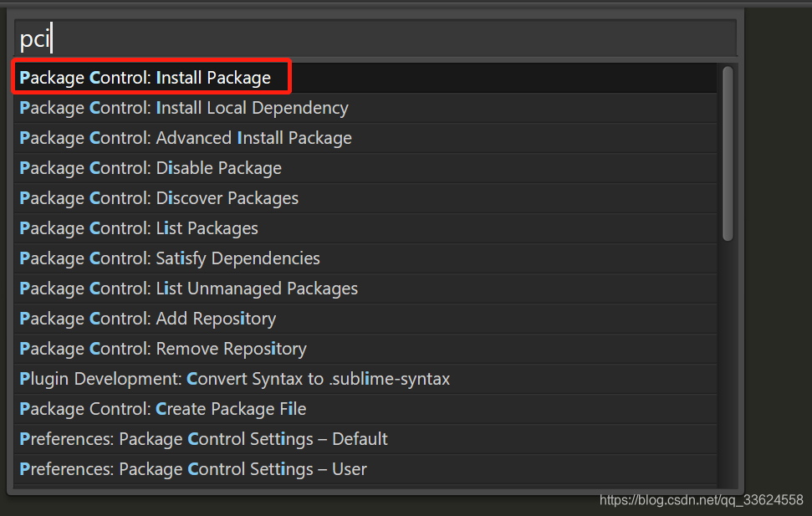The height and width of the screenshot is (516, 812).
Task: Open 'Preferences: Package Control Settings – Default'
Action: (x=365, y=439)
